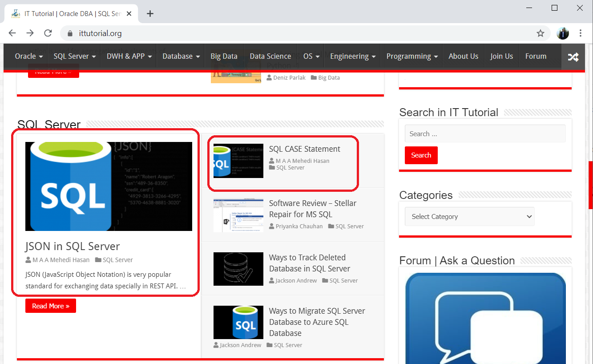Image resolution: width=593 pixels, height=364 pixels.
Task: Click author icon beside Priyanka Chauhan
Action: pos(272,226)
